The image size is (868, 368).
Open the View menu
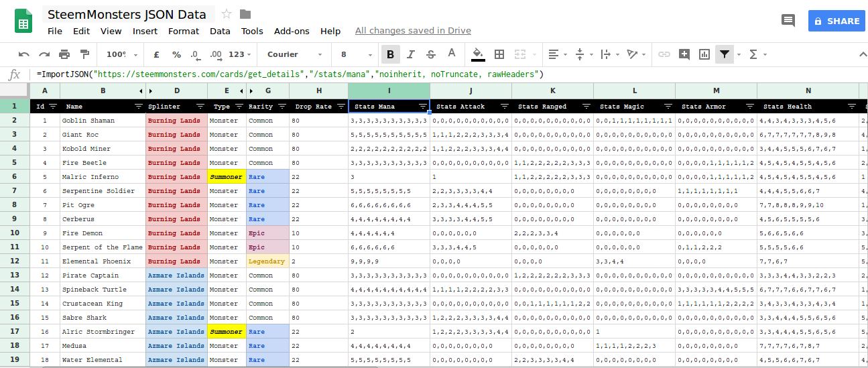111,31
